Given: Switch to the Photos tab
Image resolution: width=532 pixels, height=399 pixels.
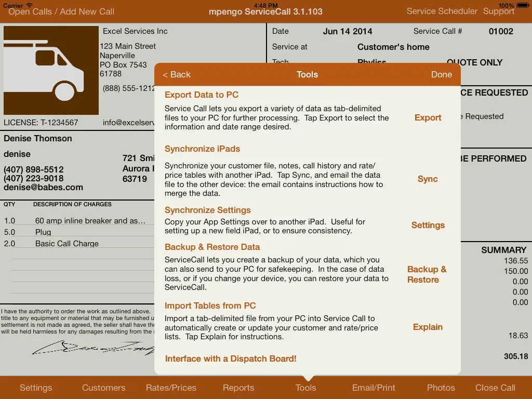Looking at the screenshot, I should (x=441, y=388).
